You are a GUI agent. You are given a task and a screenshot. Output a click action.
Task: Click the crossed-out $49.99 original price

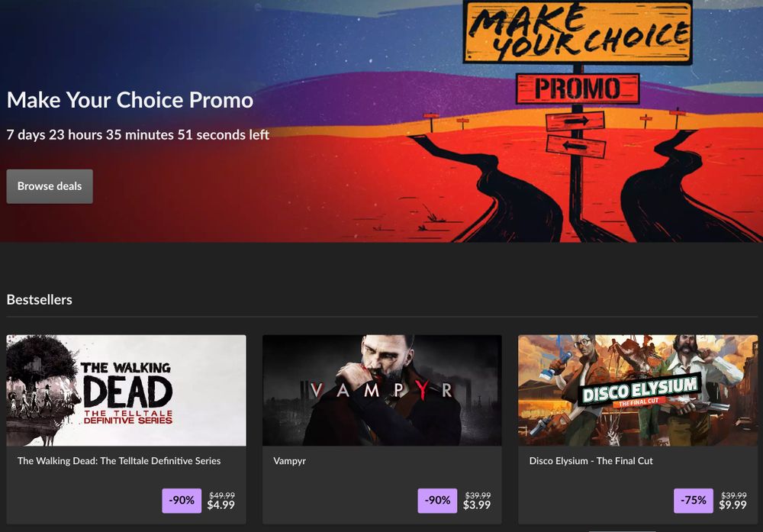click(222, 495)
